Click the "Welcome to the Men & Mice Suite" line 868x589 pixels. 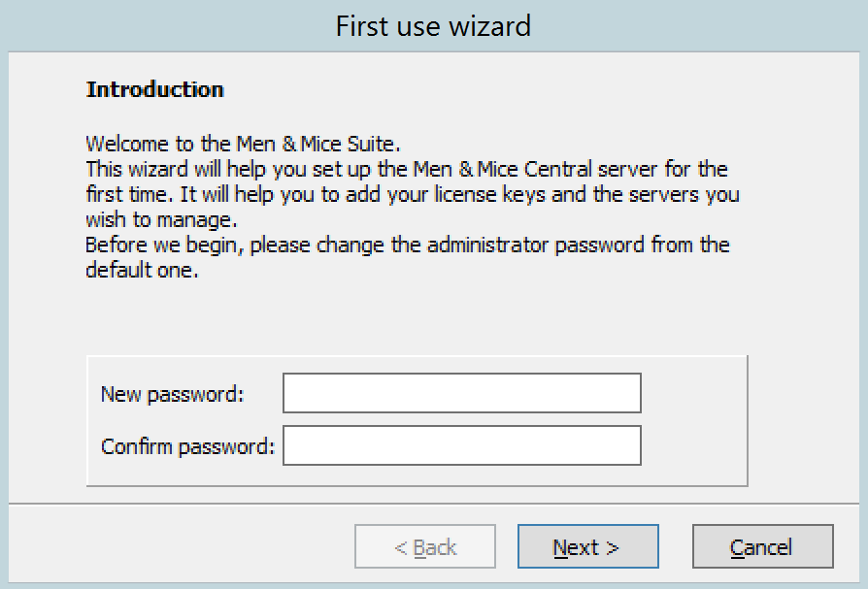pos(243,144)
